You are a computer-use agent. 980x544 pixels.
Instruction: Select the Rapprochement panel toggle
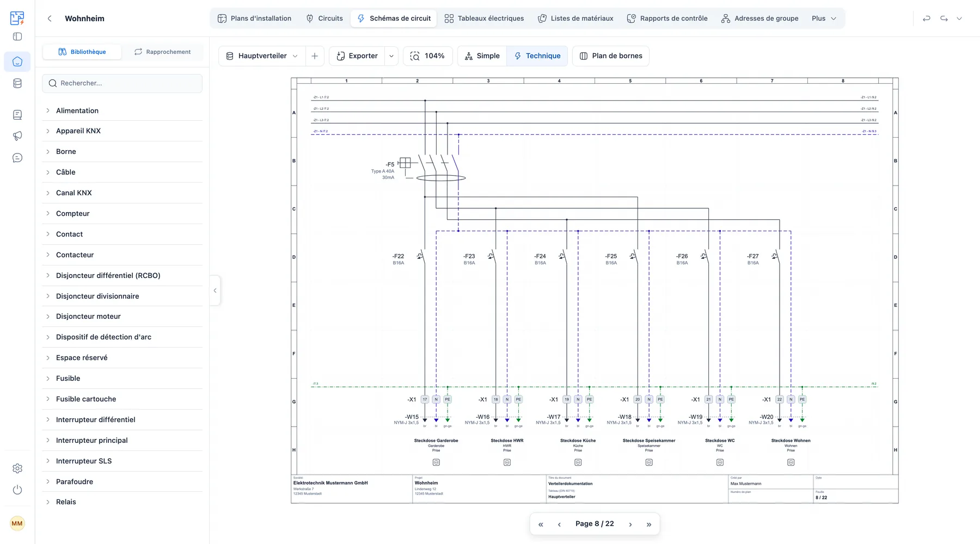162,52
